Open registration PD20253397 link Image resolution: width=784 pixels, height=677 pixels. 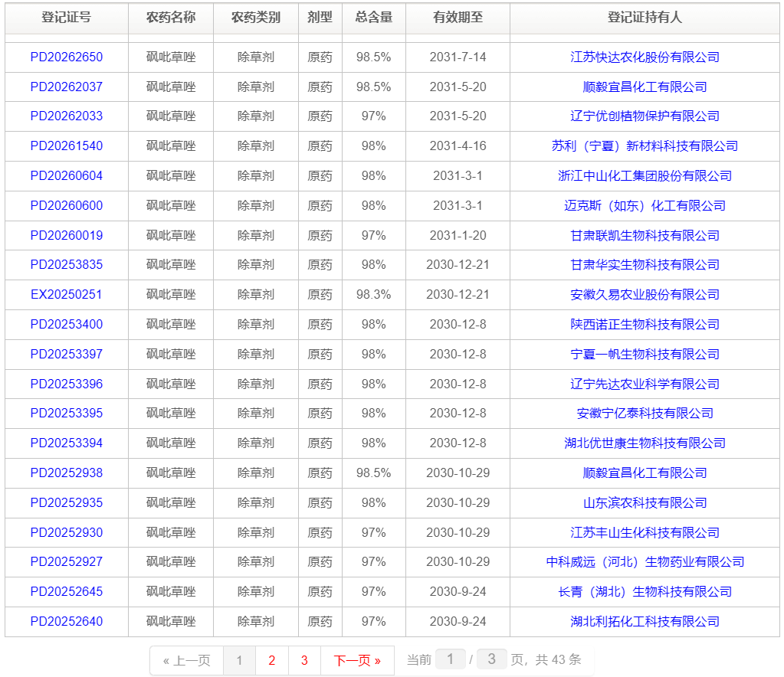click(67, 355)
